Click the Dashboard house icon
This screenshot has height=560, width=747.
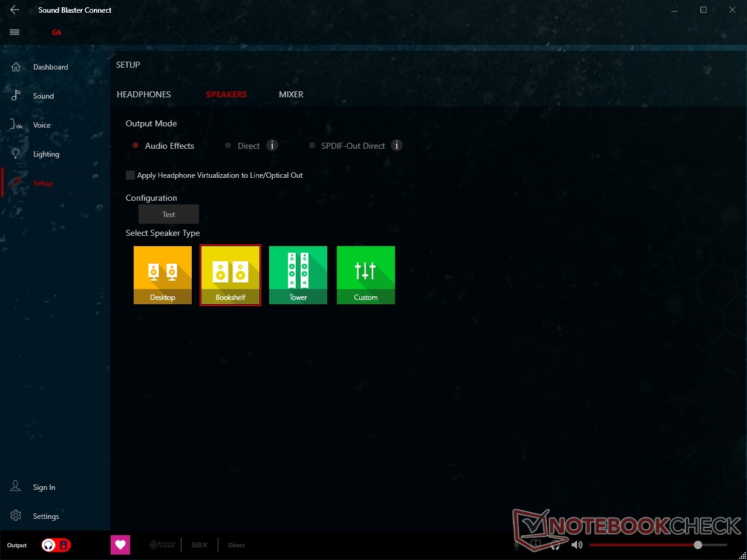pyautogui.click(x=16, y=67)
